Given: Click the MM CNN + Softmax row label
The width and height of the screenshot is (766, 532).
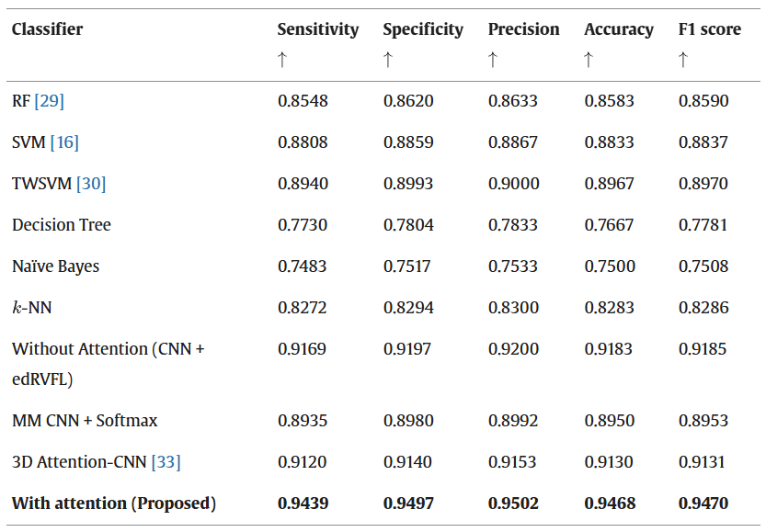Looking at the screenshot, I should [85, 421].
